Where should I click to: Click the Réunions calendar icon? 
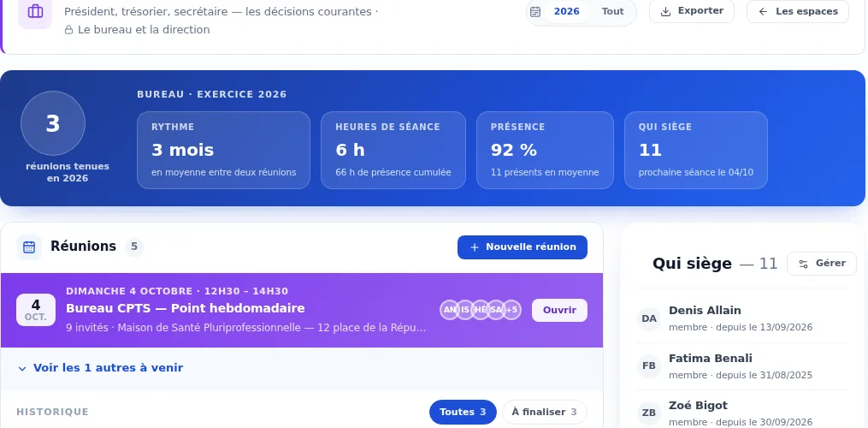[x=29, y=247]
